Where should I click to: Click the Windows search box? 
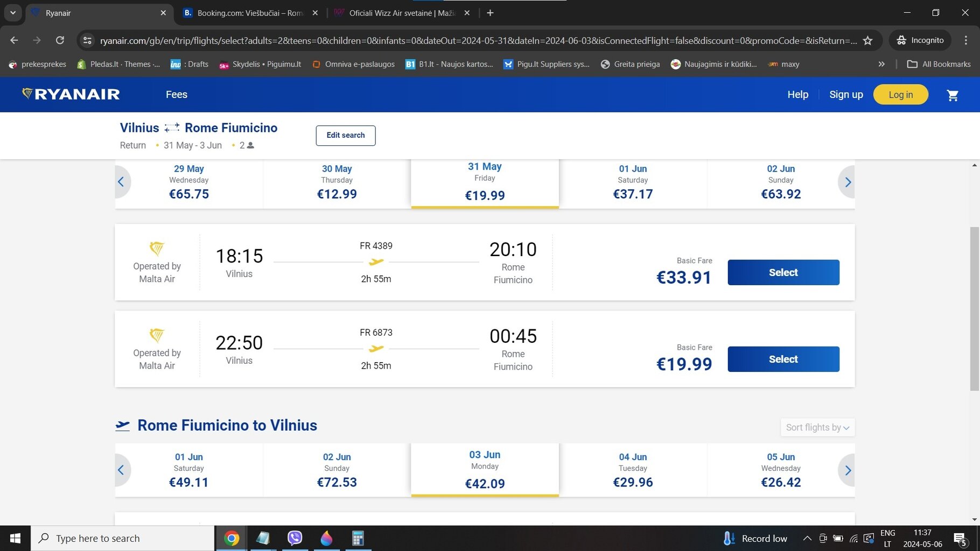123,538
